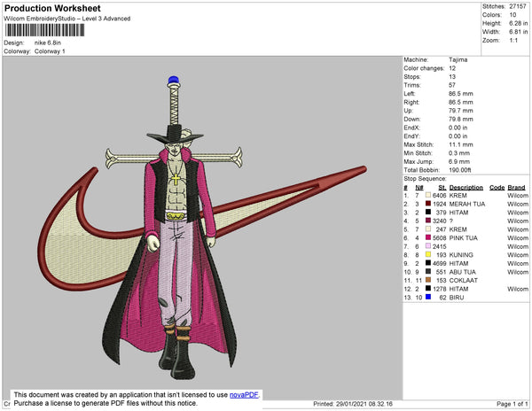Select the 3240 dark magenta swatch
Viewport: 532px width, 411px height.
point(428,221)
